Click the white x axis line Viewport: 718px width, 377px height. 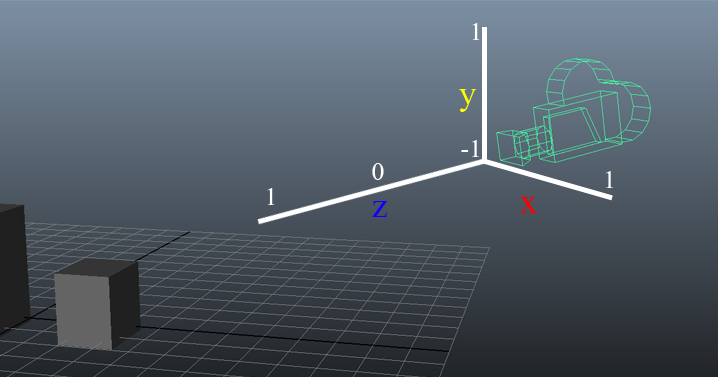tap(548, 179)
